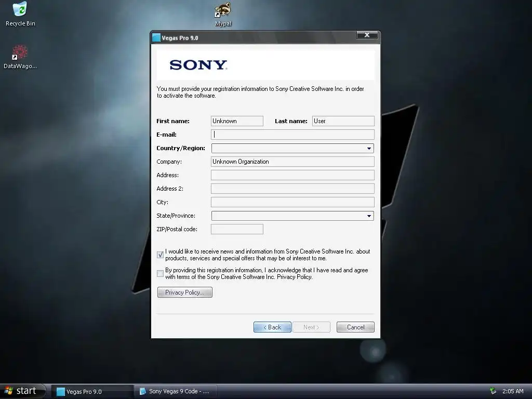Close the Vegas Pro 9.0 dialog
The height and width of the screenshot is (399, 532).
[x=367, y=35]
